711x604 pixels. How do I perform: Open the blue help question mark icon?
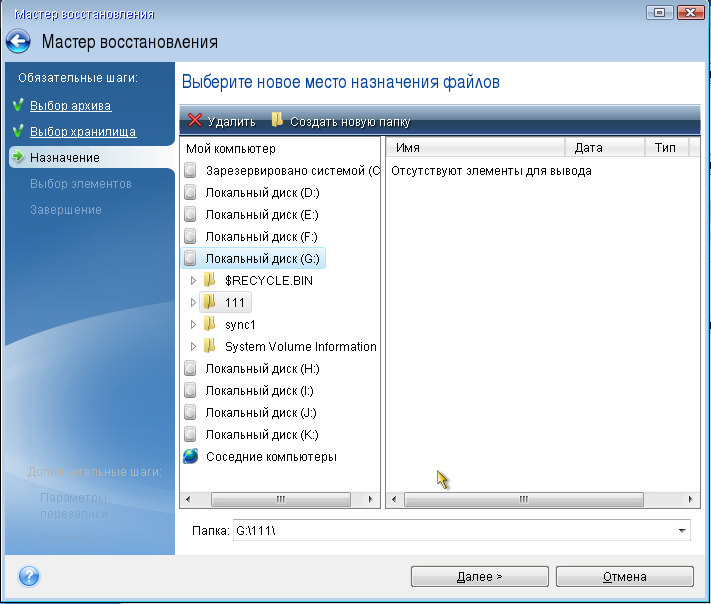click(28, 576)
